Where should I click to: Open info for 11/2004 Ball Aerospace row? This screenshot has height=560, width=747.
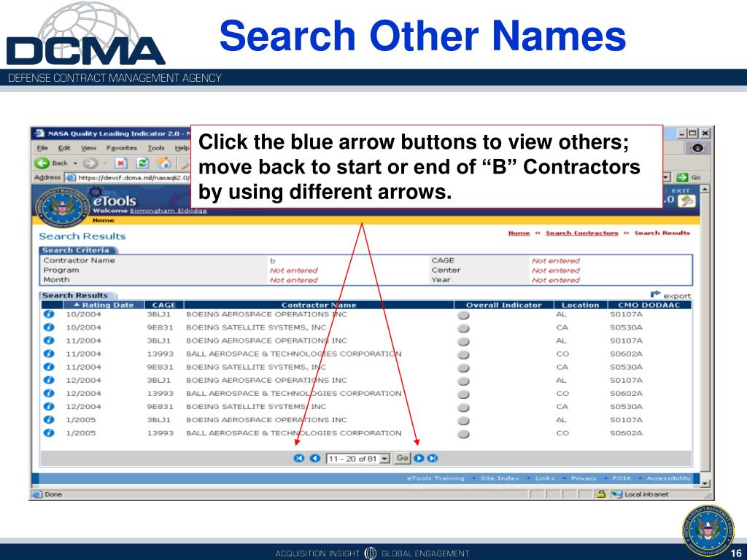49,354
